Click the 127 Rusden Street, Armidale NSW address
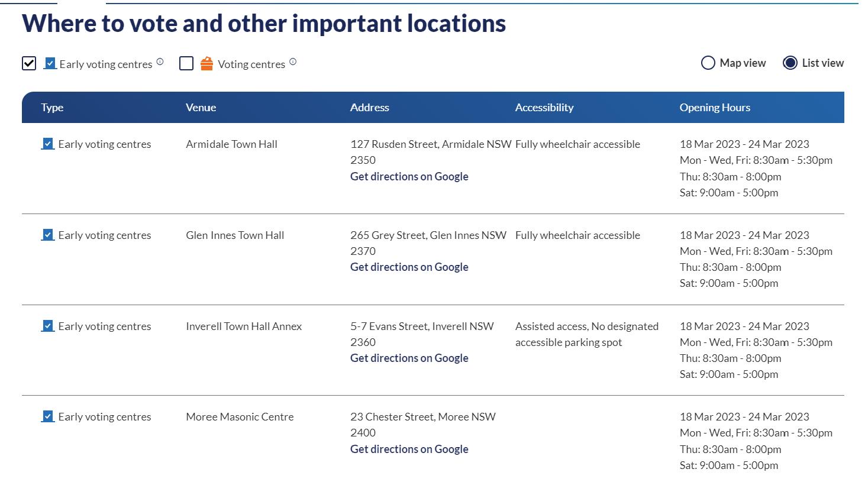The width and height of the screenshot is (868, 482). pos(431,152)
